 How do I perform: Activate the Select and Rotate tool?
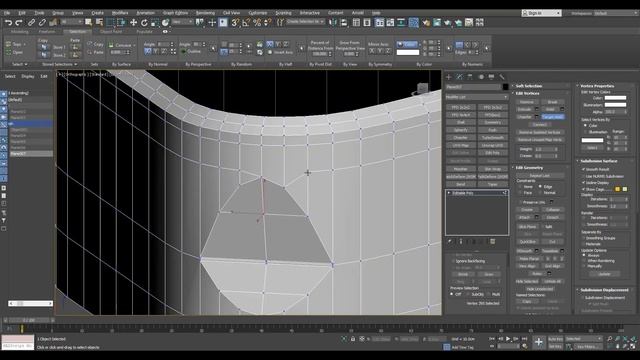coord(144,23)
